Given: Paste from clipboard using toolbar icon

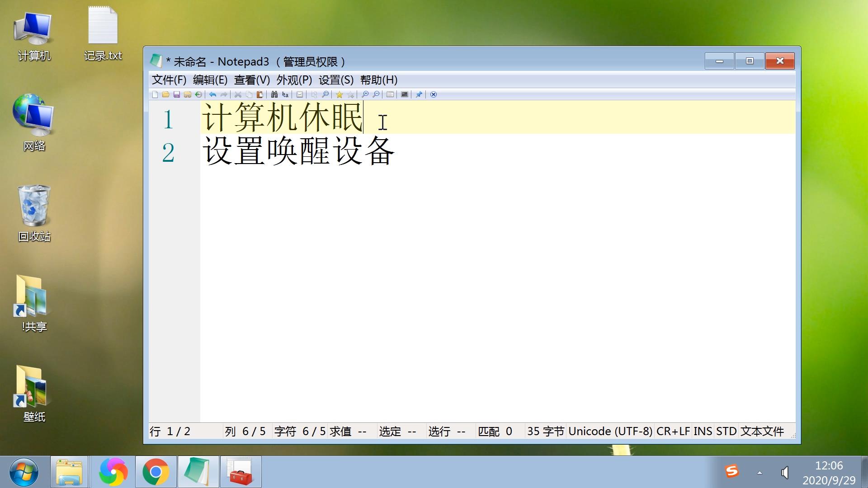Looking at the screenshot, I should tap(260, 94).
